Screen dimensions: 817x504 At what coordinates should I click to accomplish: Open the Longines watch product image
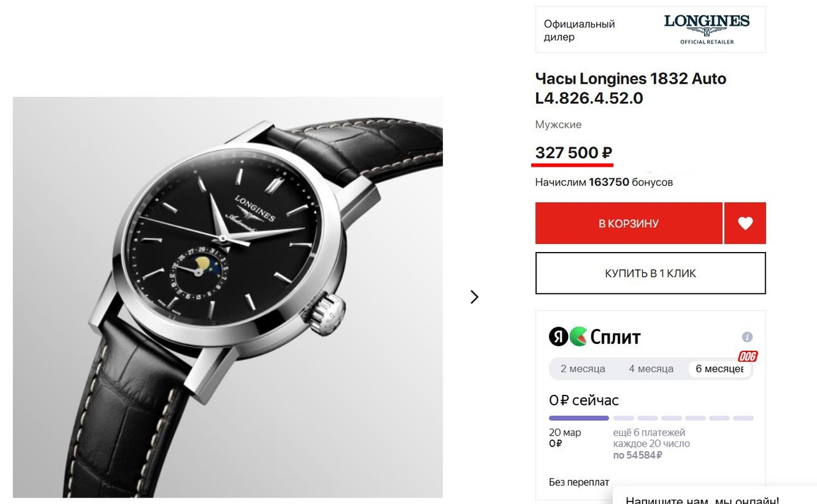228,297
